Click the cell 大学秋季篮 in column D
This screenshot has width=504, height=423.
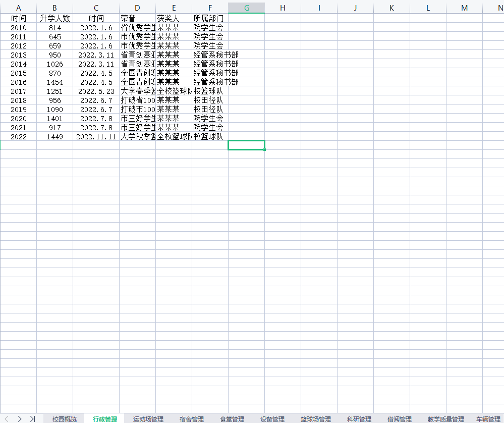tap(137, 137)
